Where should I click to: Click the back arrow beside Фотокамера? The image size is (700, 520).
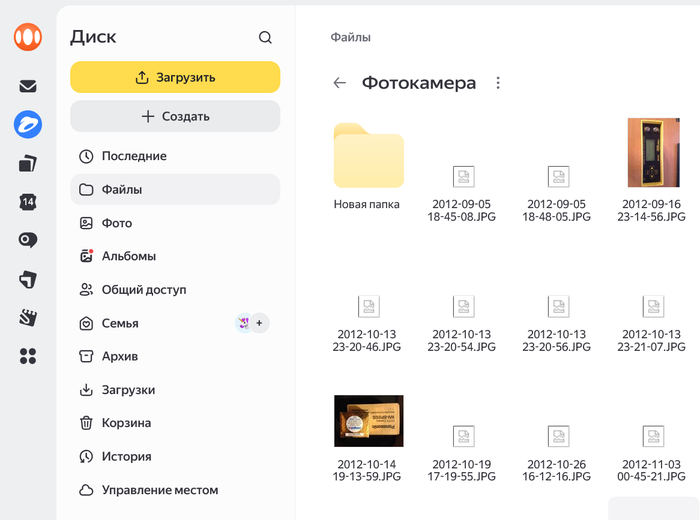pyautogui.click(x=340, y=83)
